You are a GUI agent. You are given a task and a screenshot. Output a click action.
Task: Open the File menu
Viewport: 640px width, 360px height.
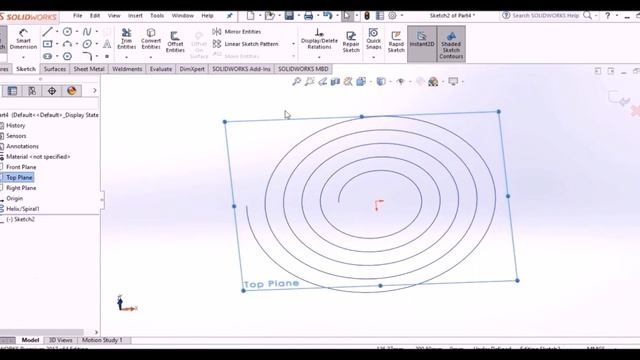[78, 16]
